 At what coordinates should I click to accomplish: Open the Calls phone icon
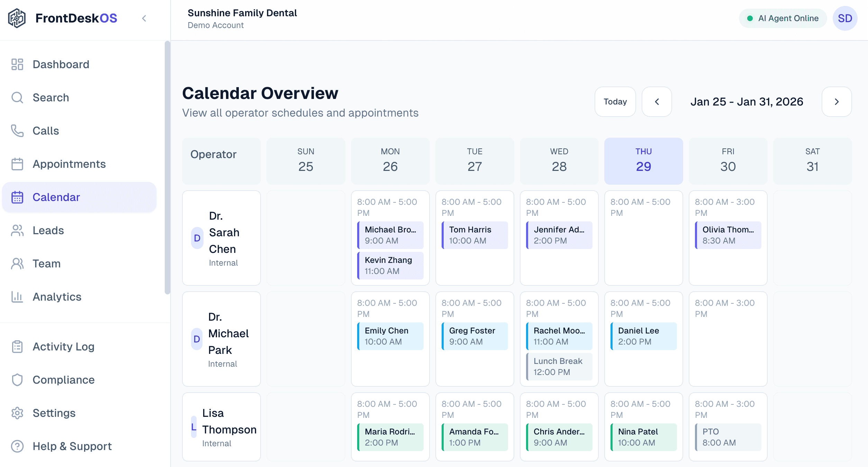tap(17, 130)
